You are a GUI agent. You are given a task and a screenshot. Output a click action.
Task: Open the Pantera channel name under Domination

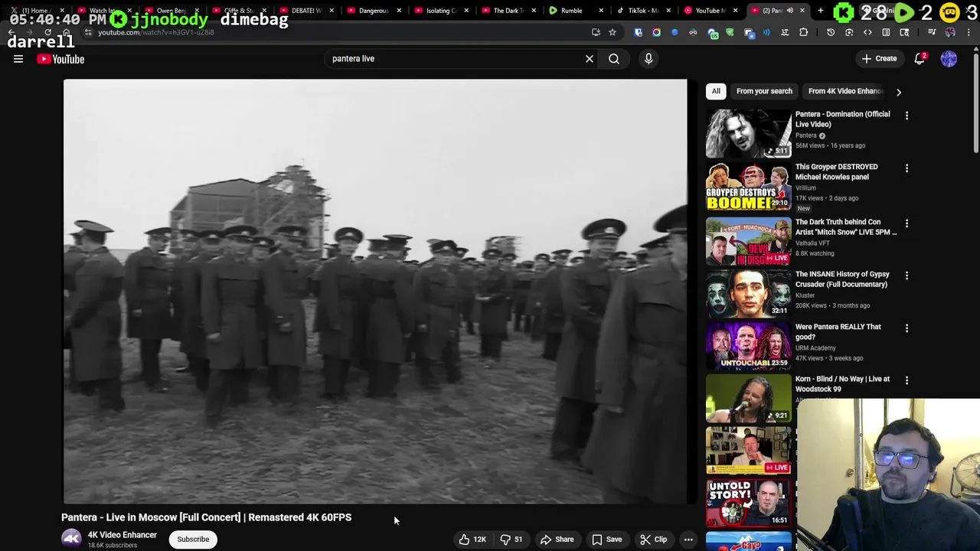pyautogui.click(x=806, y=135)
